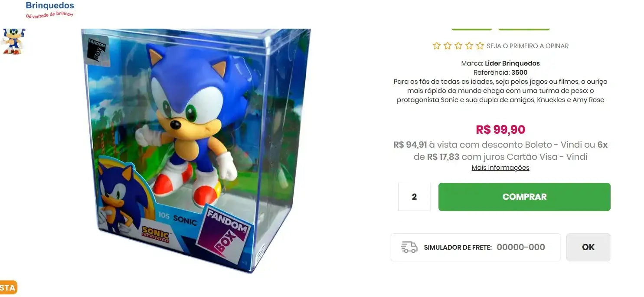Click the orange badge at bottom left
The width and height of the screenshot is (644, 297).
click(8, 287)
